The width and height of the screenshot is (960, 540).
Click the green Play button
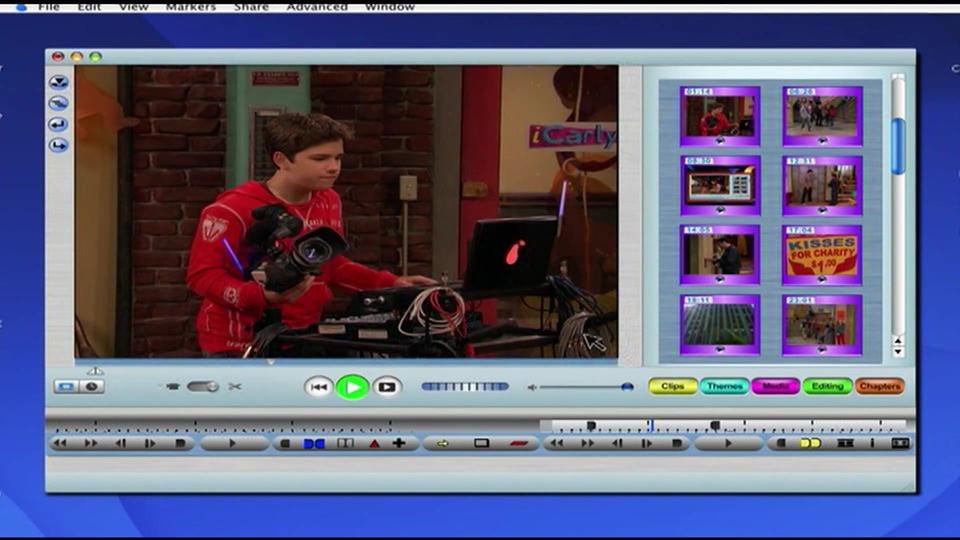(x=353, y=387)
